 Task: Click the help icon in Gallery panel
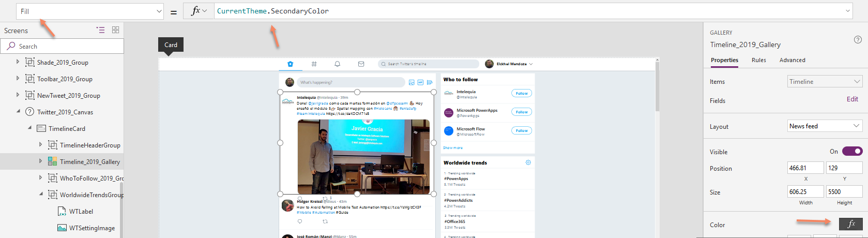tap(858, 39)
